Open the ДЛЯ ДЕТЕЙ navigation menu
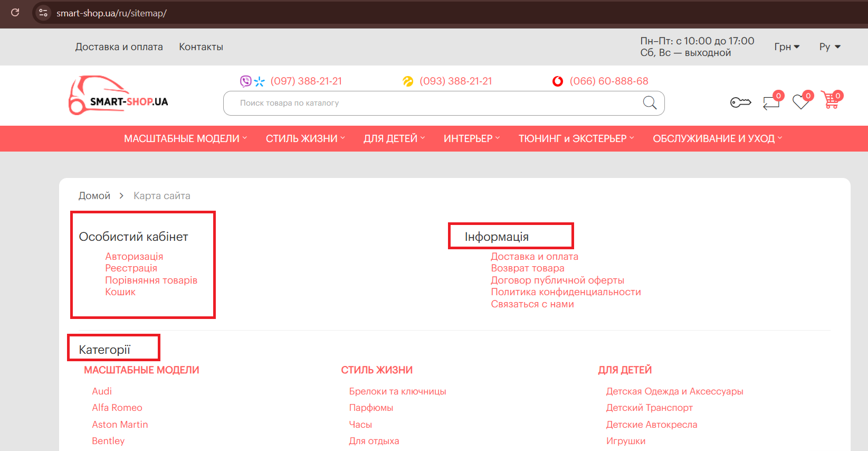This screenshot has height=451, width=868. pos(394,139)
